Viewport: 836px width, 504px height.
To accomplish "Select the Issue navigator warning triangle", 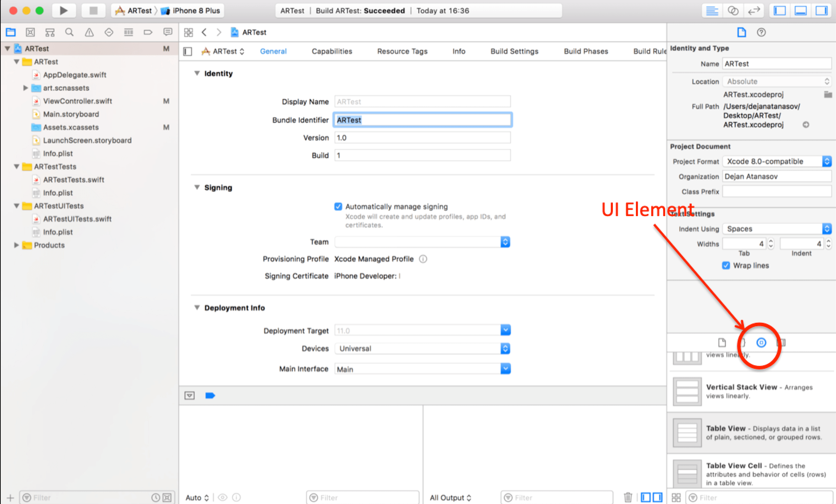I will coord(90,32).
